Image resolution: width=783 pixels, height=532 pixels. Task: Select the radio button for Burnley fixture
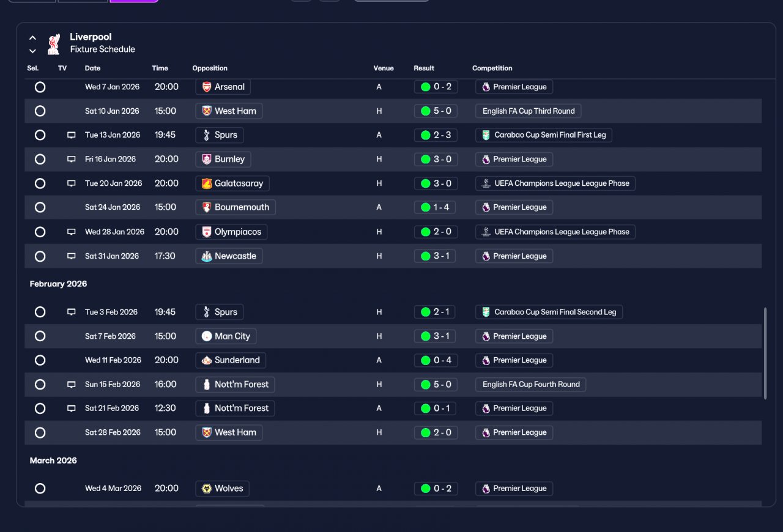coord(40,159)
